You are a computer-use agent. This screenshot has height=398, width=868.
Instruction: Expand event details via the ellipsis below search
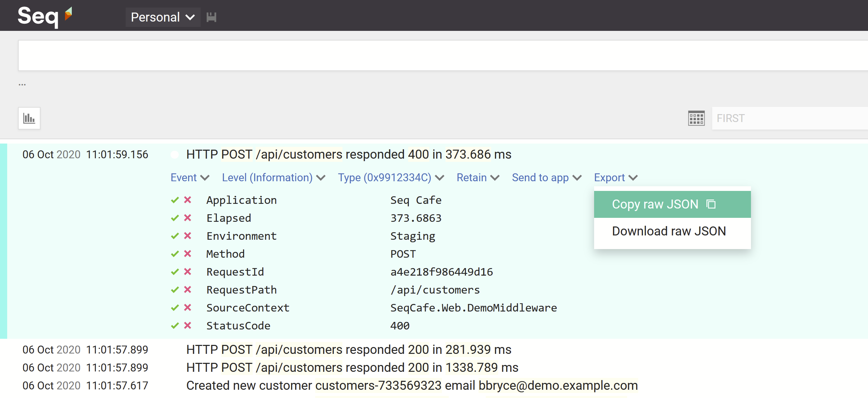coord(23,84)
